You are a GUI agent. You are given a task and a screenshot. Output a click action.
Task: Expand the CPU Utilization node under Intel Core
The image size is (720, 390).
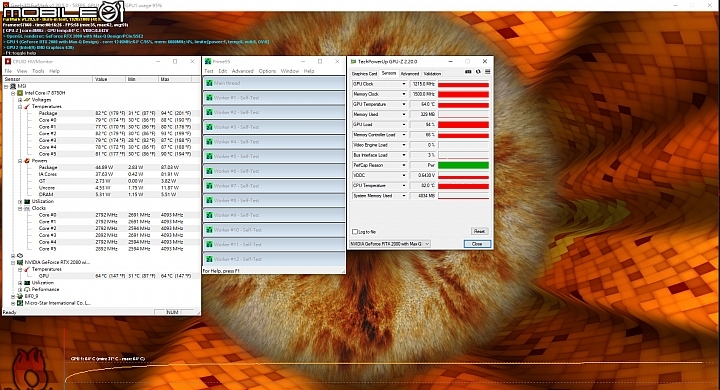tap(20, 202)
